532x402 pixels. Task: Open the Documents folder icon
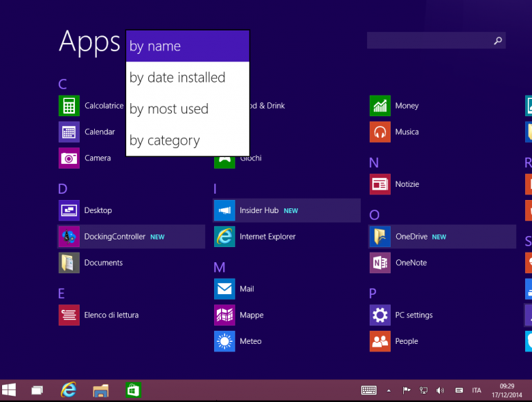(x=69, y=263)
